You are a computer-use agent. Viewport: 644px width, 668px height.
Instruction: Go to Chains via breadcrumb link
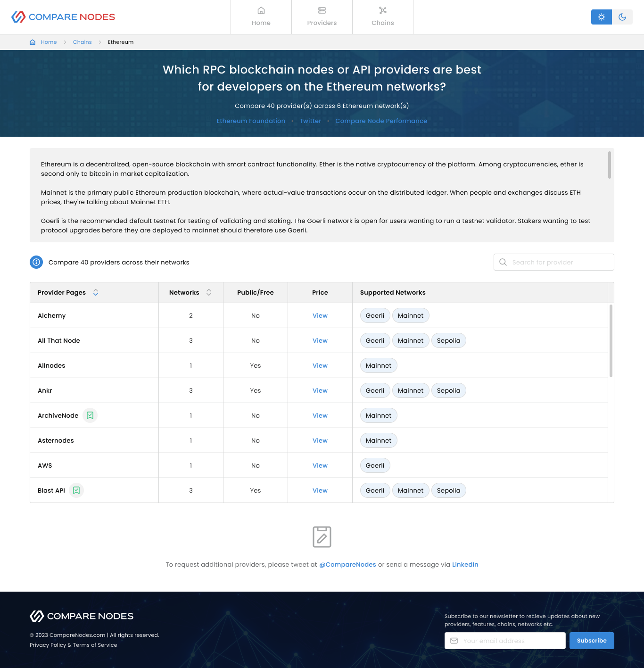point(83,42)
